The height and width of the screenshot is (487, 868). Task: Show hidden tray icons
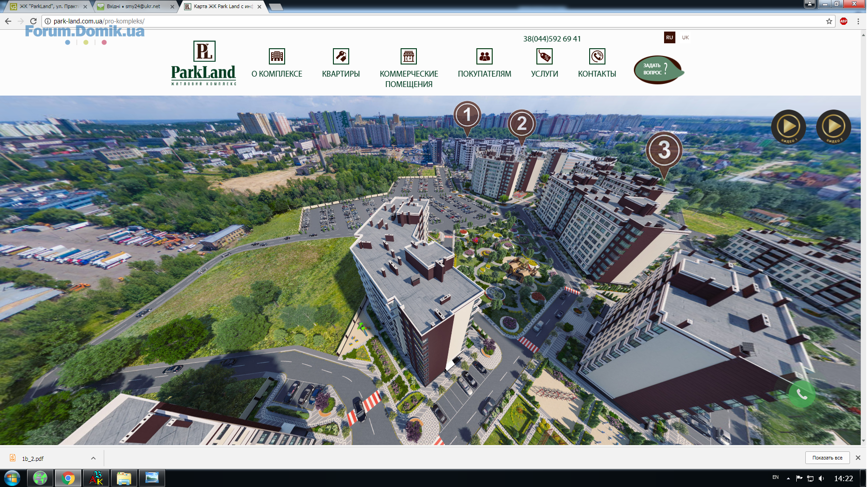(788, 478)
